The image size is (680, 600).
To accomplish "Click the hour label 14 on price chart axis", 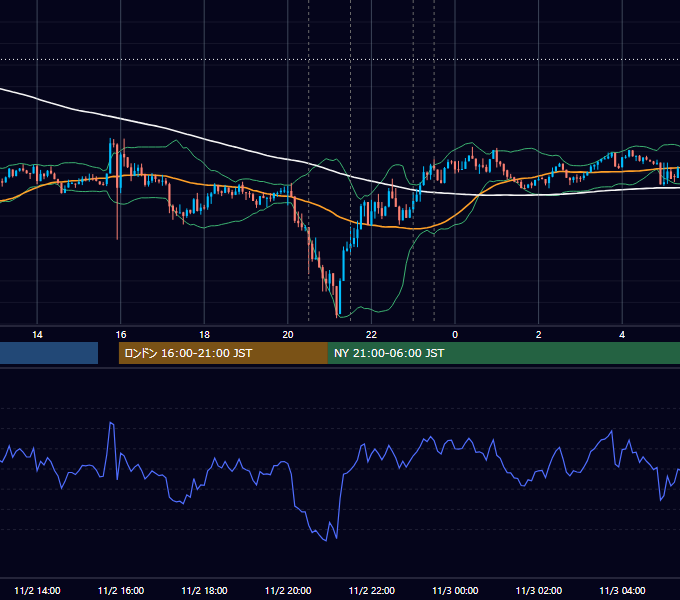I will [x=37, y=335].
